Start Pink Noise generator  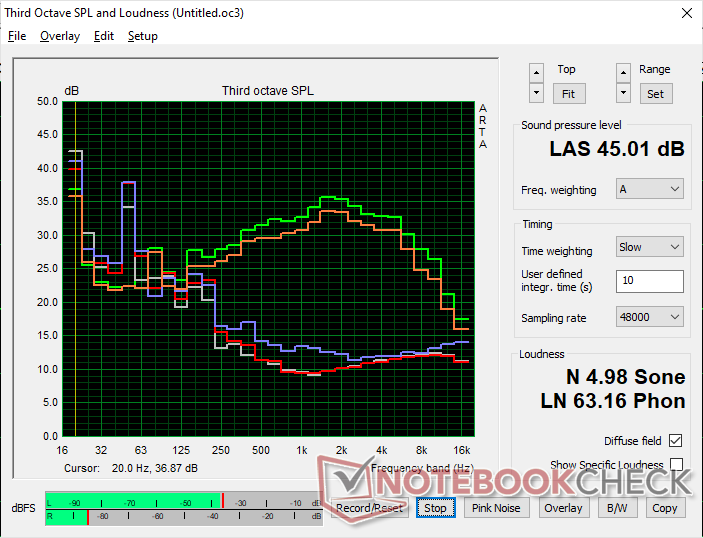click(496, 508)
